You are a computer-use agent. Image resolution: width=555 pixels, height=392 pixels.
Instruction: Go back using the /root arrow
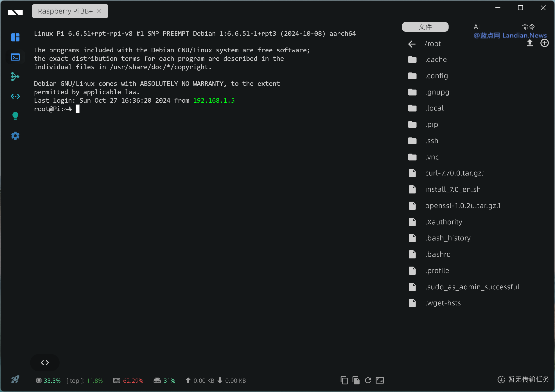pyautogui.click(x=412, y=44)
